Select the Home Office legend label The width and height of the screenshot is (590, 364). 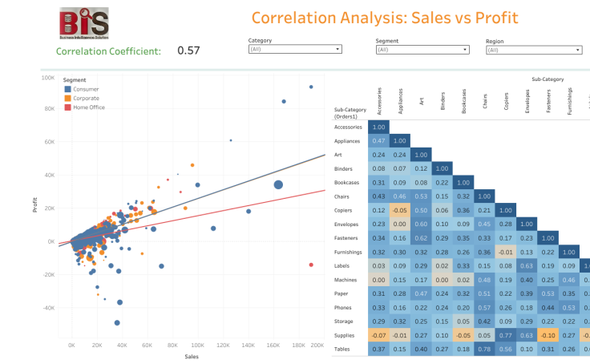90,107
